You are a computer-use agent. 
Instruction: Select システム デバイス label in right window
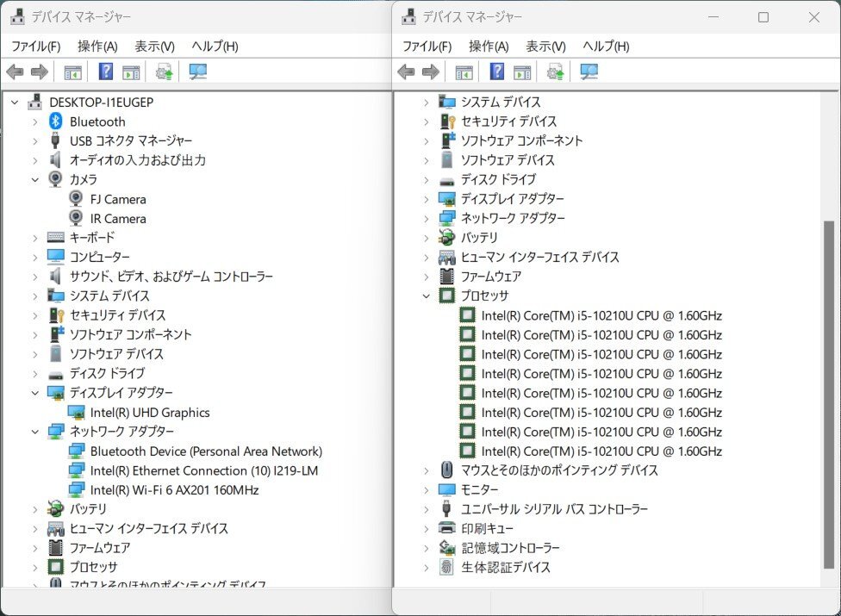(501, 102)
